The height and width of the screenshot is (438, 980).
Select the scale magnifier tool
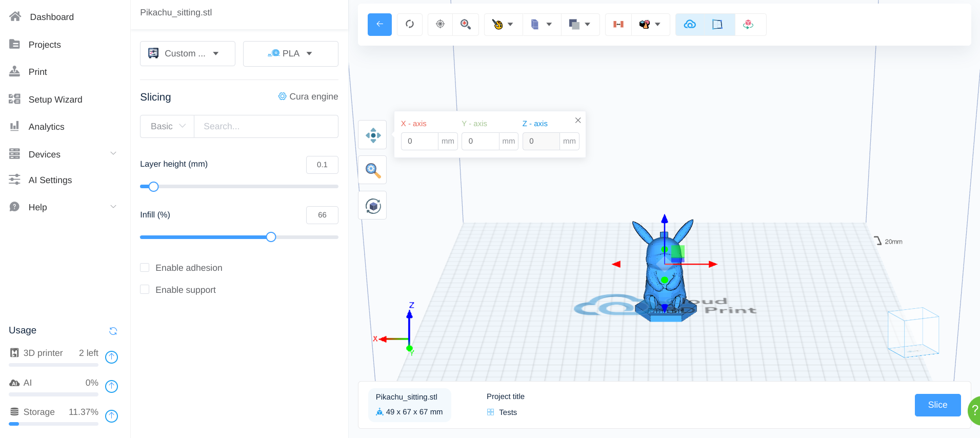click(373, 170)
